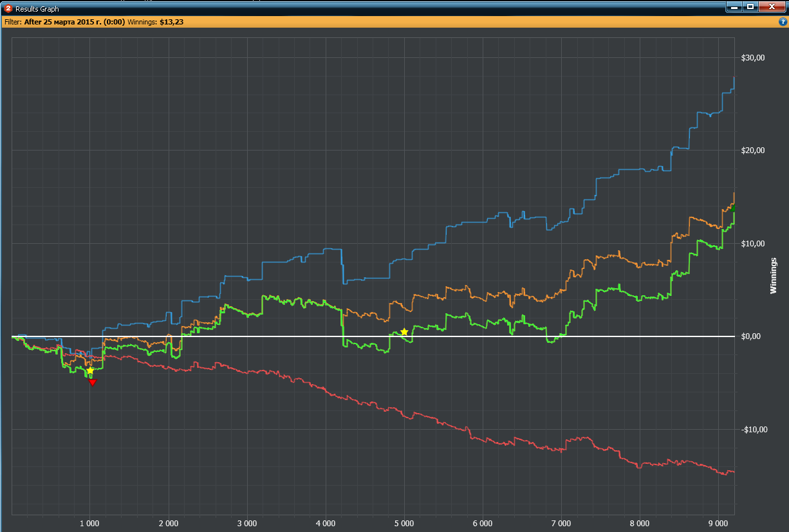Click the '5 000' x-axis label
The width and height of the screenshot is (789, 532).
point(404,523)
